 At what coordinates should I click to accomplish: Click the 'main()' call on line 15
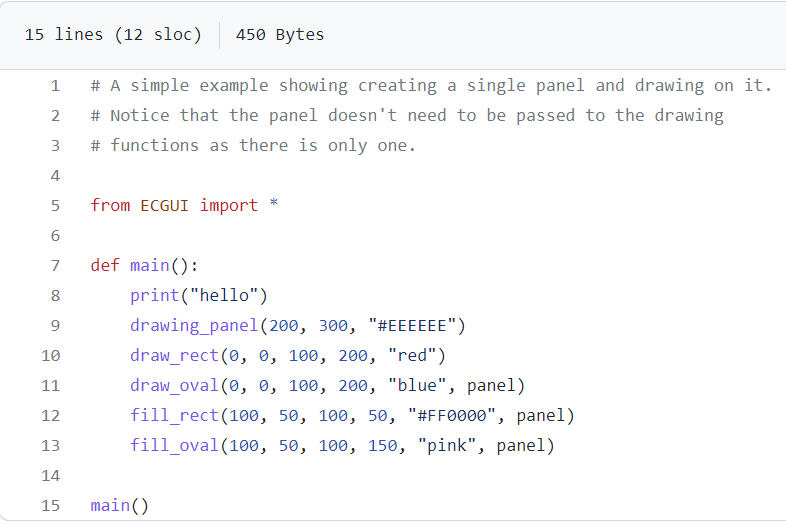point(120,506)
